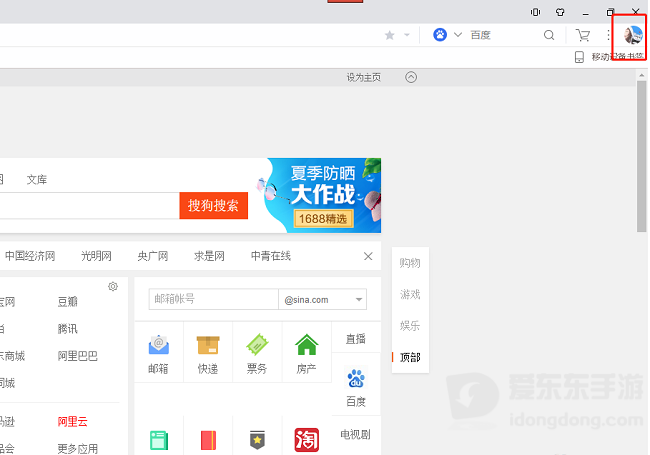
Task: Open the 阿里巴巴 link
Action: 78,356
